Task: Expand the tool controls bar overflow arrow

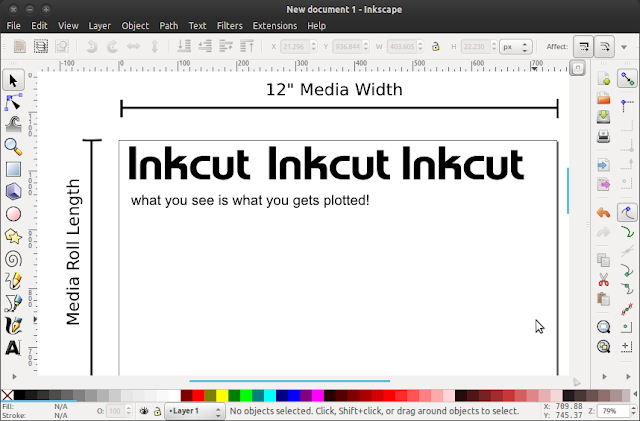Action: (x=624, y=47)
